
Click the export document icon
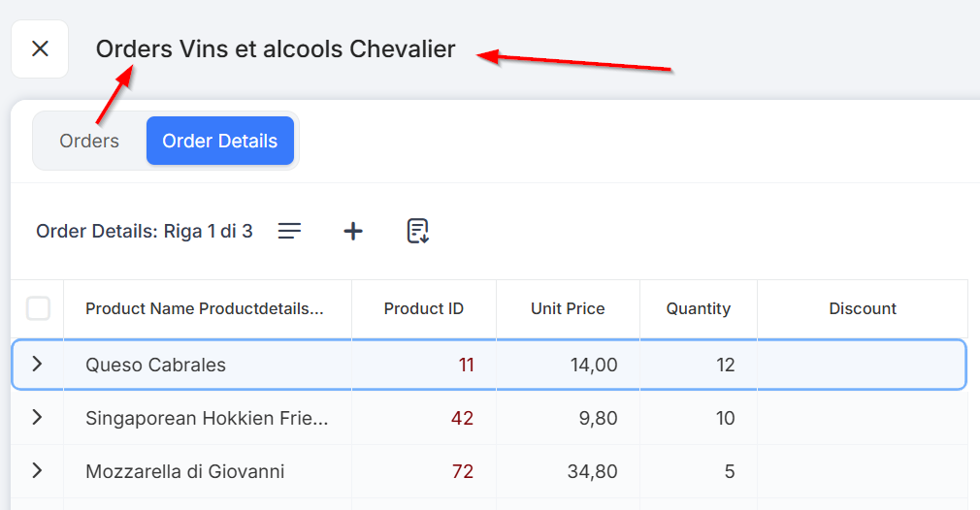(x=417, y=231)
